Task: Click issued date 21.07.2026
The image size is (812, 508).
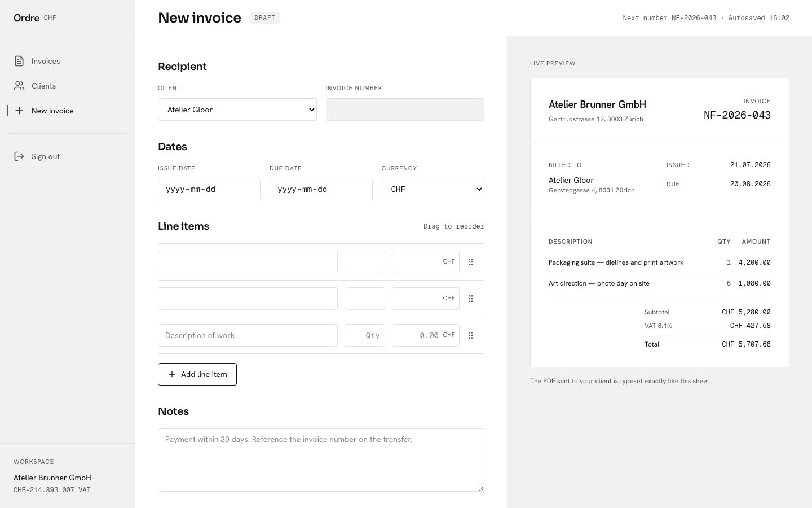Action: point(750,165)
